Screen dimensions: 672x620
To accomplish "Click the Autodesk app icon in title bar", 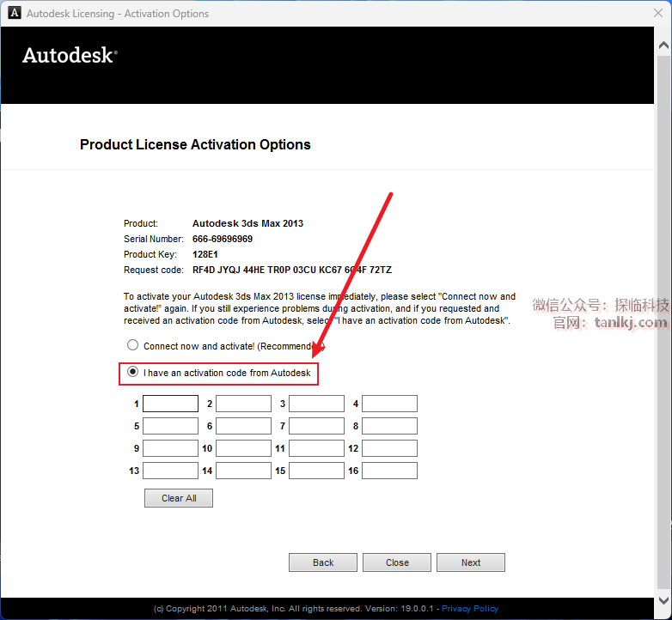I will tap(15, 13).
